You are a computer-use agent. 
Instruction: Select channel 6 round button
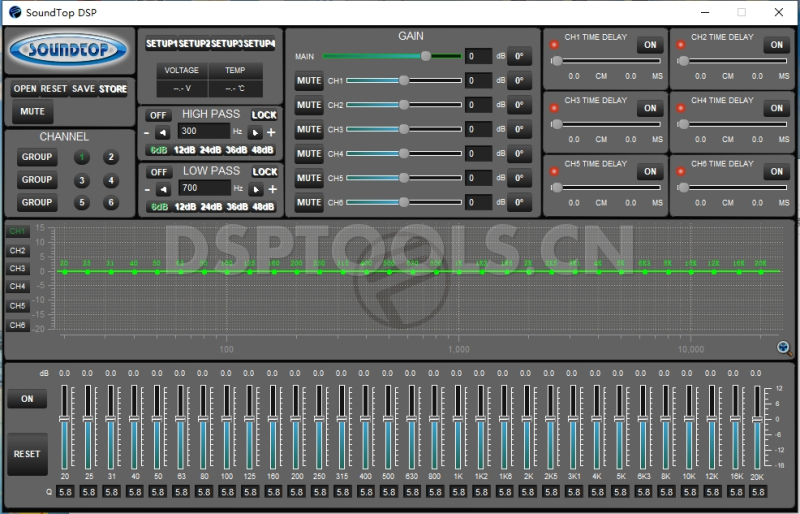pyautogui.click(x=111, y=203)
